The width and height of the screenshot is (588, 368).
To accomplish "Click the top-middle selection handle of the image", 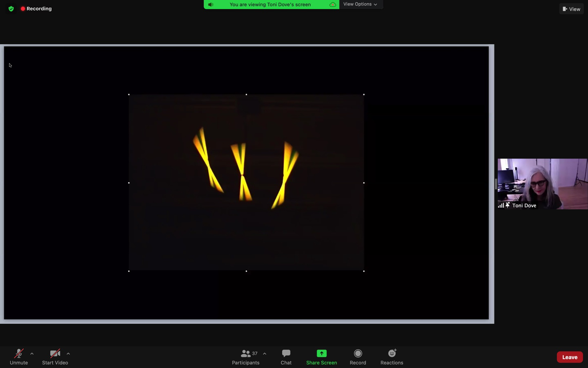I will tap(246, 94).
